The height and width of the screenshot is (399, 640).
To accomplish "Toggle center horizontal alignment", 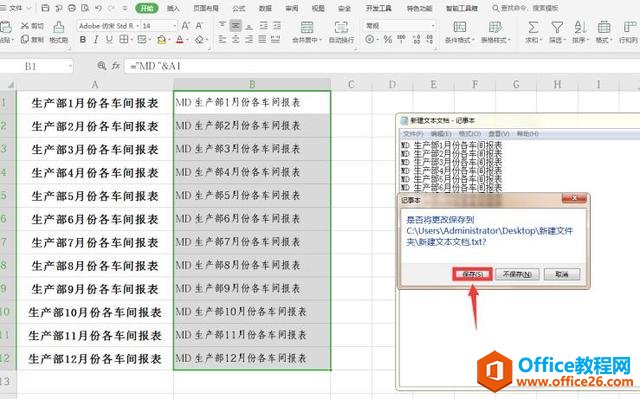I will (236, 40).
